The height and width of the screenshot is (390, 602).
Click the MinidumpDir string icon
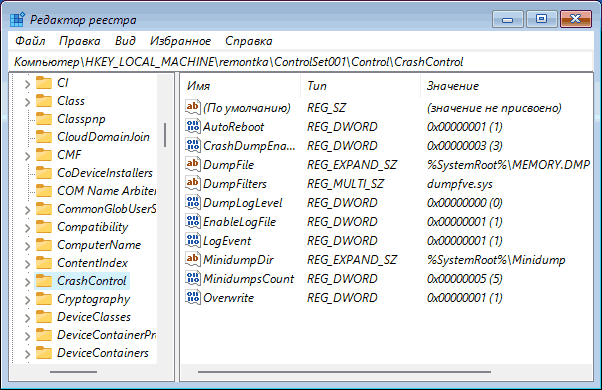click(x=192, y=259)
